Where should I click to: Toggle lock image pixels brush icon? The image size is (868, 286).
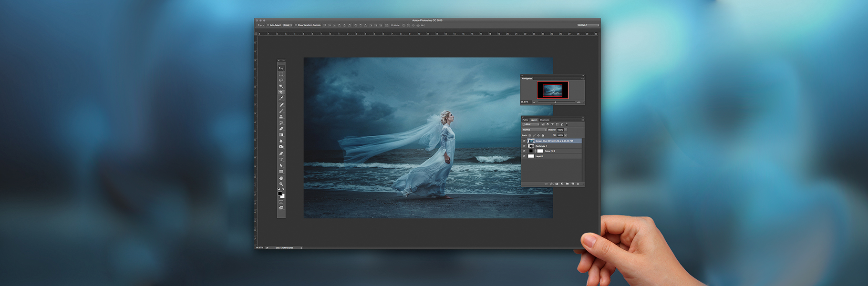[534, 135]
